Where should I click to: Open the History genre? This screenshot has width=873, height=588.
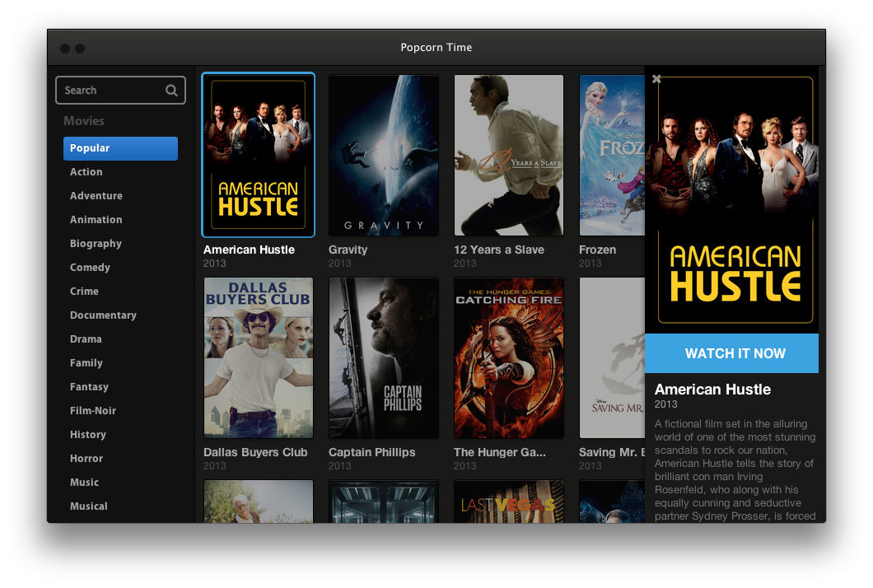click(88, 435)
